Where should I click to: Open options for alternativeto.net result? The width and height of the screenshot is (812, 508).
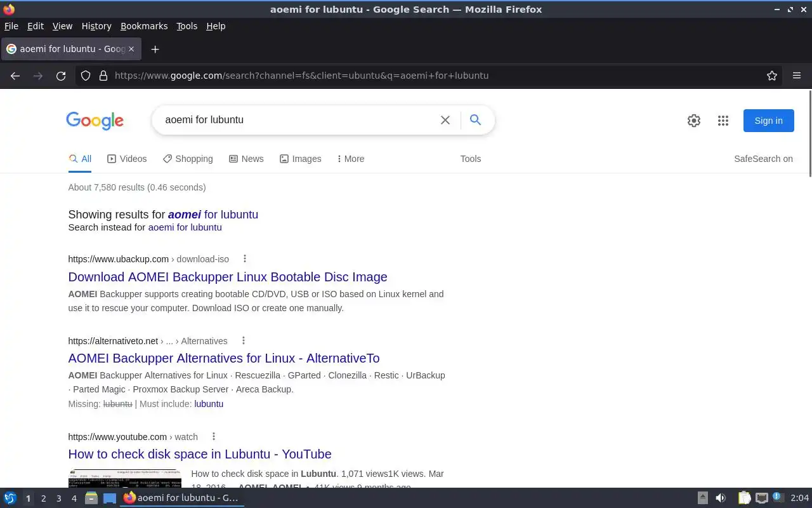click(x=243, y=340)
